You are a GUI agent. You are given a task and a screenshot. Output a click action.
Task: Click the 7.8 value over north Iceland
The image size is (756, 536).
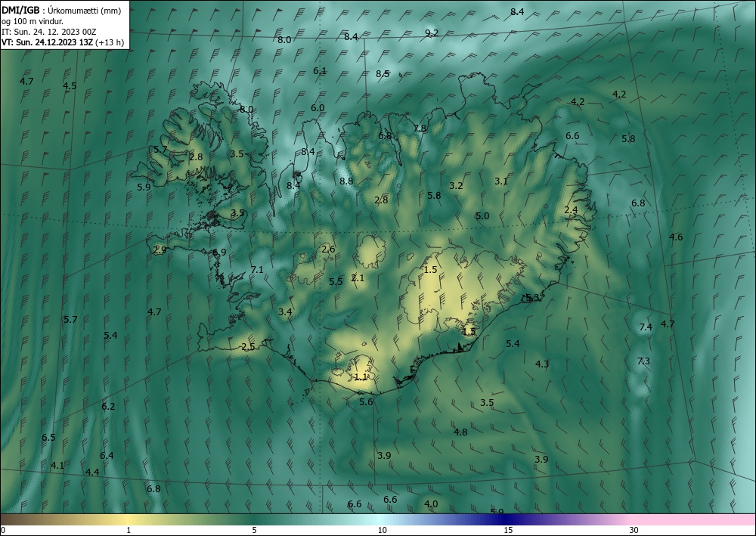(x=420, y=129)
